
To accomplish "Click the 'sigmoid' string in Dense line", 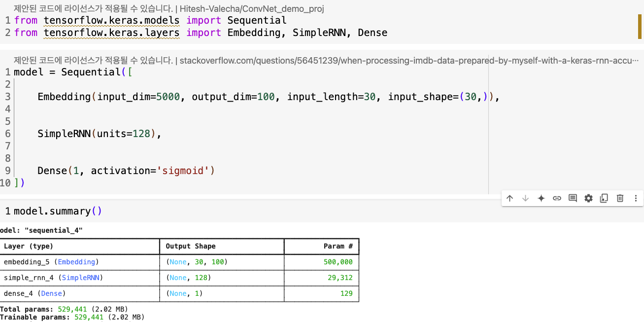I will point(183,171).
